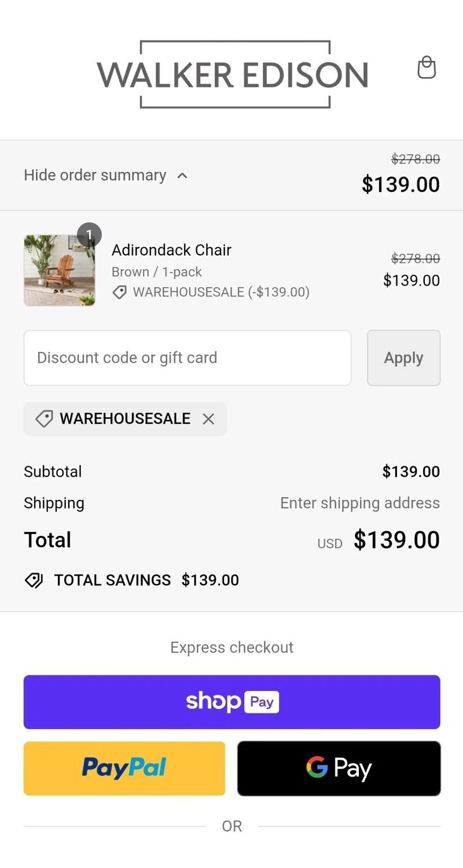Click the Adirondack Chair product name
Viewport: 463px width, 868px height.
tap(171, 250)
